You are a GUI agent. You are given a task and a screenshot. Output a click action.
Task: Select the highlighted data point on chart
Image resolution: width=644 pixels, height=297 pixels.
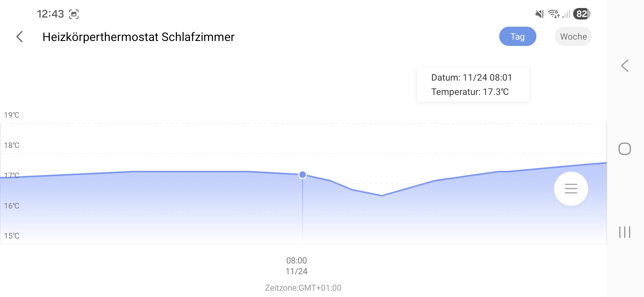[302, 175]
